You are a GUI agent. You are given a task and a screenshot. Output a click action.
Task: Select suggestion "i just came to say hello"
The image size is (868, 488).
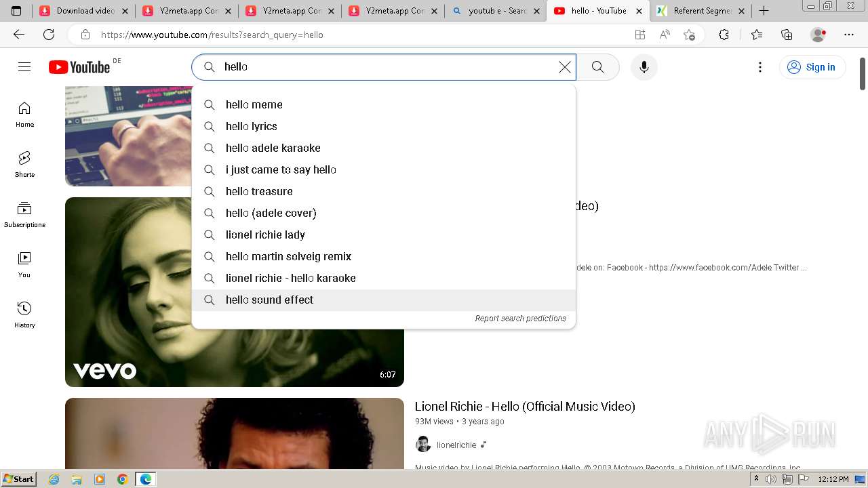[384, 169]
